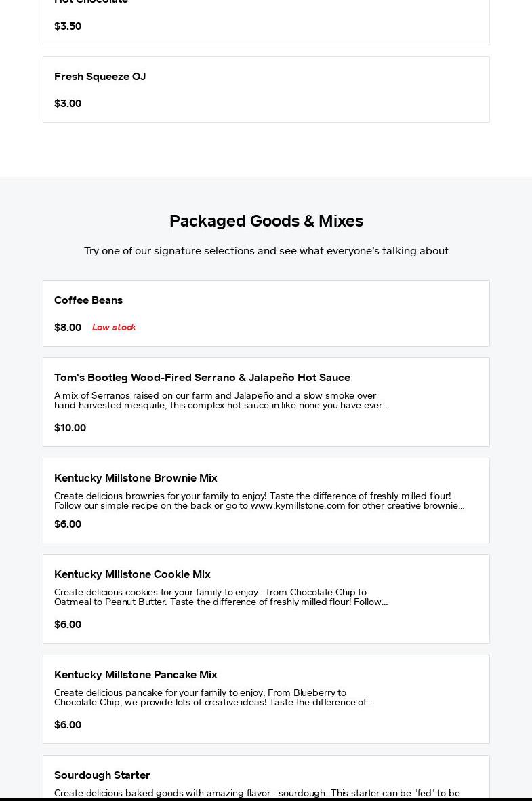The width and height of the screenshot is (532, 801).
Task: Click the $10.00 hot sauce price
Action: point(70,428)
